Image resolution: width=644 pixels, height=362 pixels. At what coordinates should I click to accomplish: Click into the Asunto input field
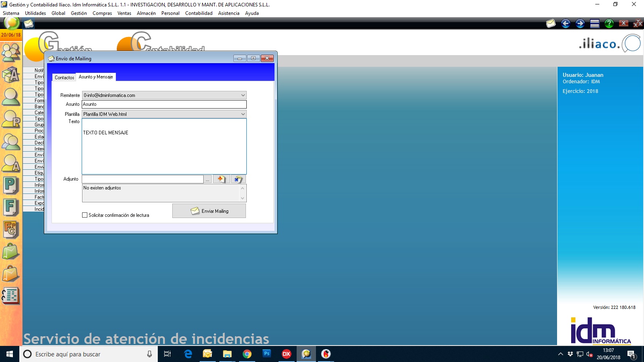(x=164, y=104)
